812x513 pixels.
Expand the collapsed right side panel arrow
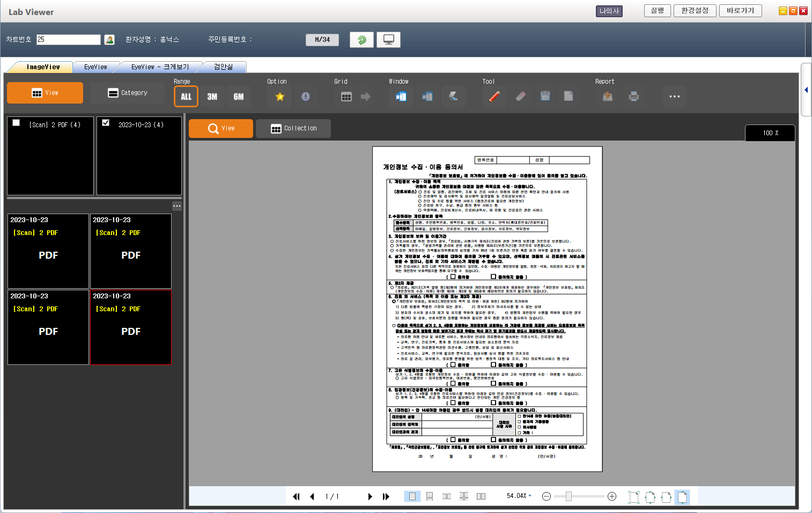click(806, 90)
